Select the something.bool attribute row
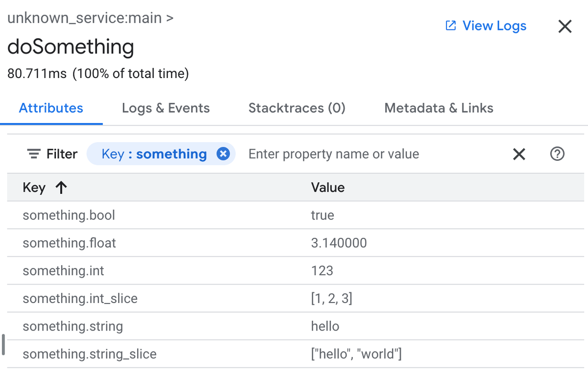This screenshot has width=588, height=381. point(69,215)
